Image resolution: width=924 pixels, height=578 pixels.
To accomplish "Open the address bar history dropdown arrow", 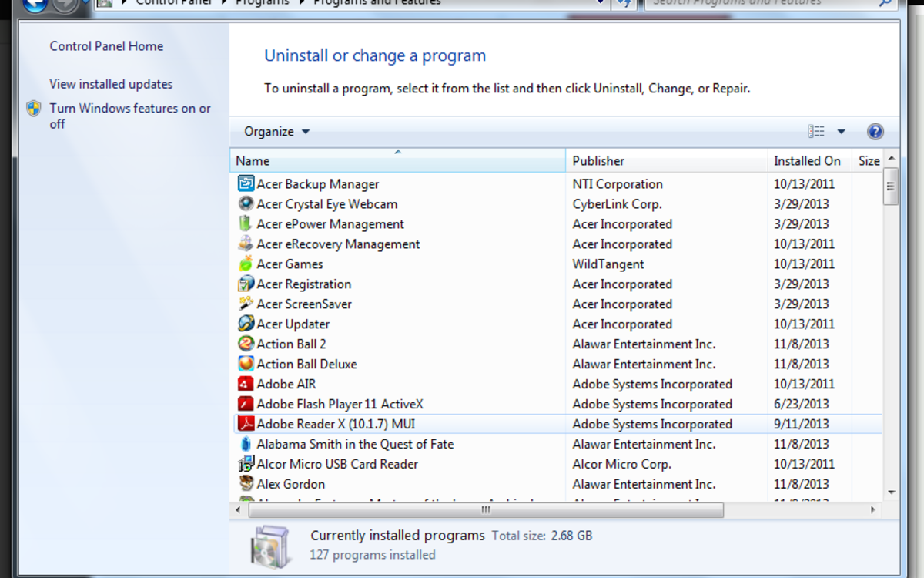I will pyautogui.click(x=601, y=3).
